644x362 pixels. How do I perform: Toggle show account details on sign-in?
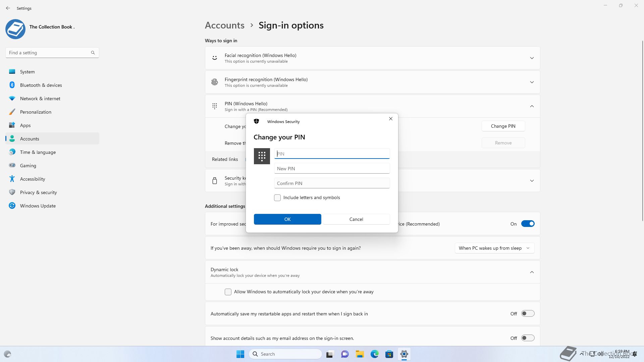pos(528,338)
